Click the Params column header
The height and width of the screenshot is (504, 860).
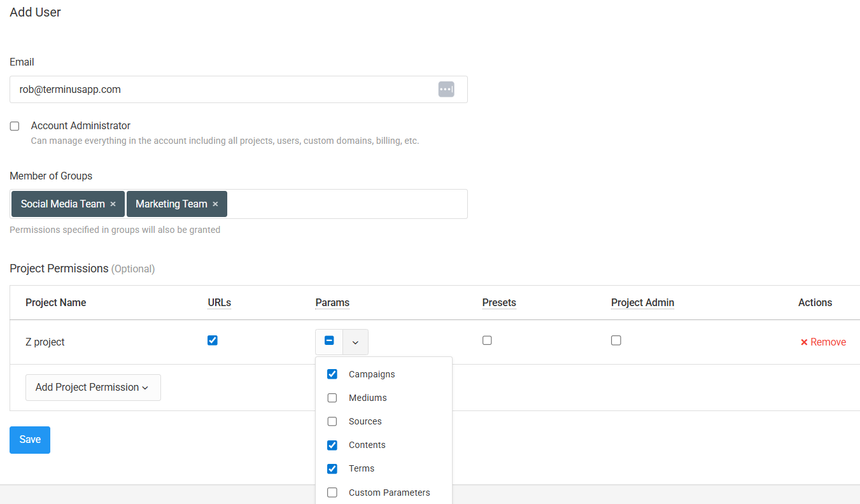pyautogui.click(x=332, y=303)
